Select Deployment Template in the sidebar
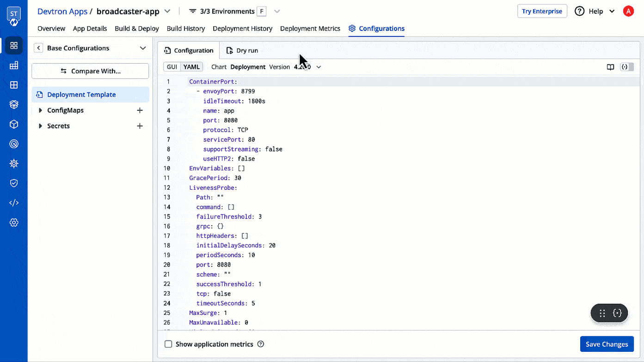The image size is (644, 362). click(x=81, y=95)
